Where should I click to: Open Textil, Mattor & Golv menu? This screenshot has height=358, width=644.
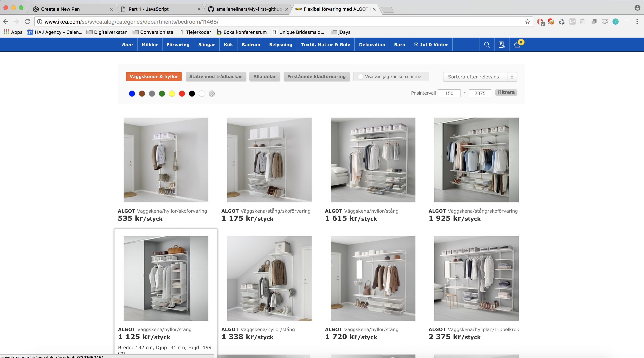pyautogui.click(x=325, y=45)
